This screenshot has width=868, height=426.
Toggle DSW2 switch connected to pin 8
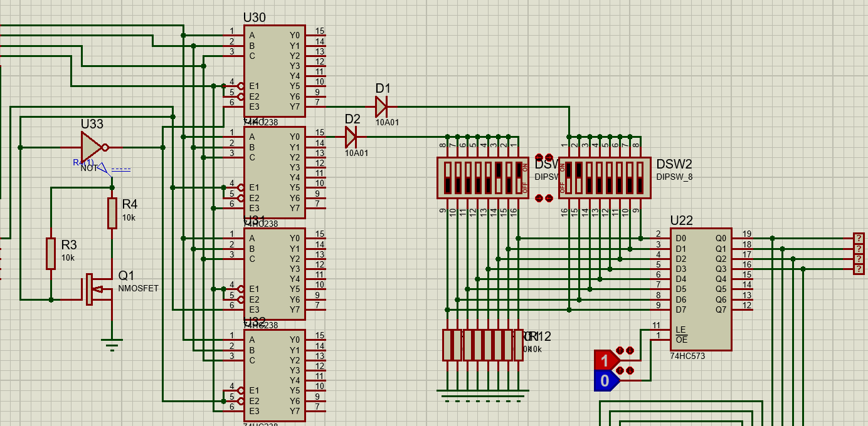coord(640,178)
